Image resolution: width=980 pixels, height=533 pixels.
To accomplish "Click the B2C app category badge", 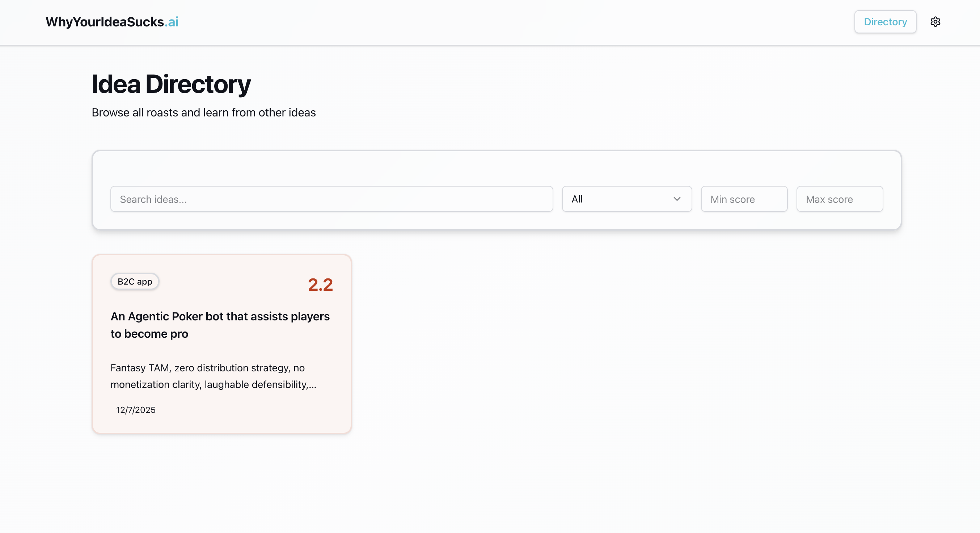I will point(135,281).
